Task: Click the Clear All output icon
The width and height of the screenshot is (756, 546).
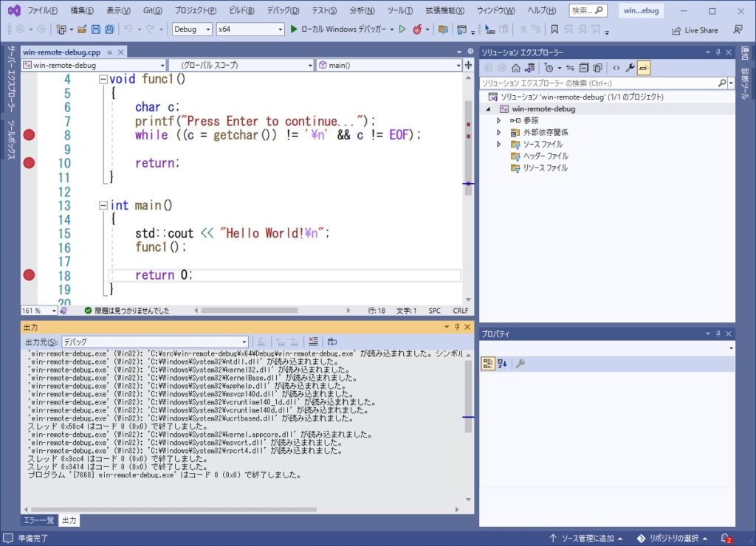Action: pyautogui.click(x=313, y=341)
